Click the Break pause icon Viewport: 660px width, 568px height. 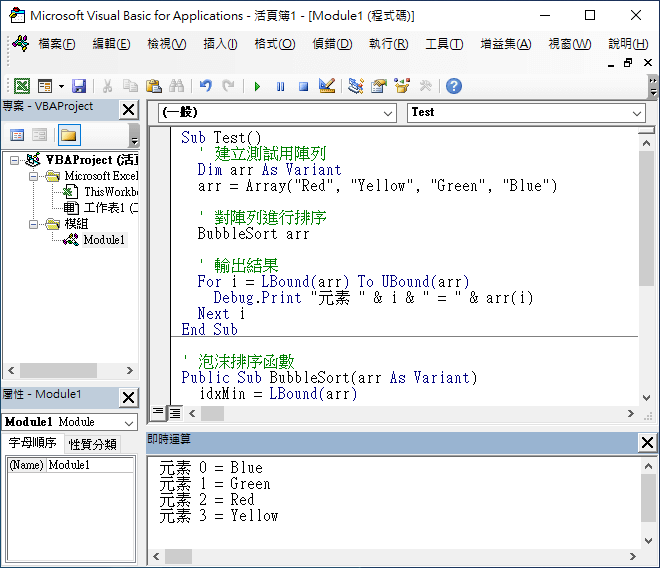coord(280,87)
